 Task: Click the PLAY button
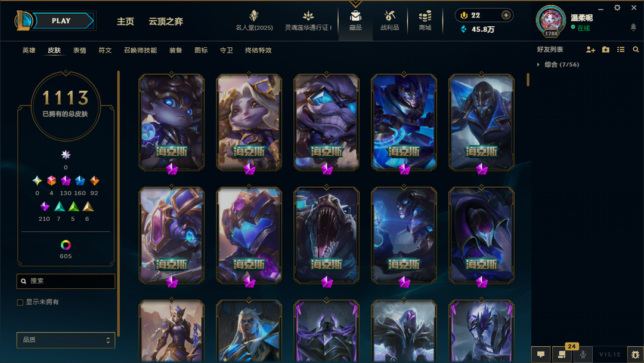(x=62, y=20)
